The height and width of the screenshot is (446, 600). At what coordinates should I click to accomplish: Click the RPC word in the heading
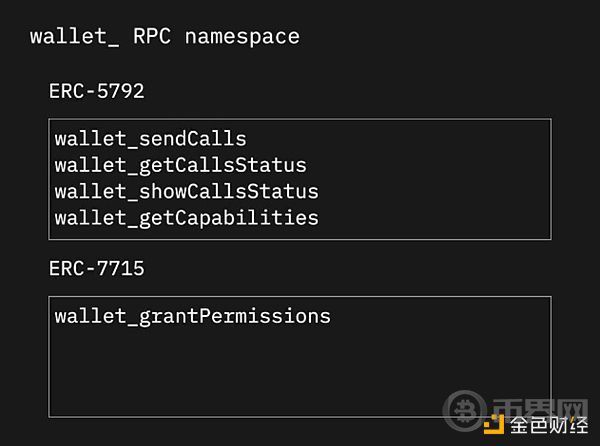pos(152,37)
